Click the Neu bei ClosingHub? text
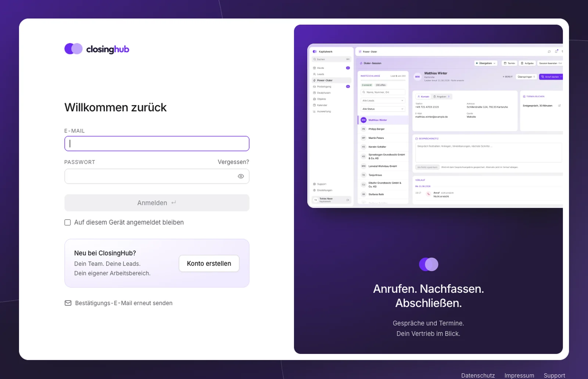 click(105, 253)
